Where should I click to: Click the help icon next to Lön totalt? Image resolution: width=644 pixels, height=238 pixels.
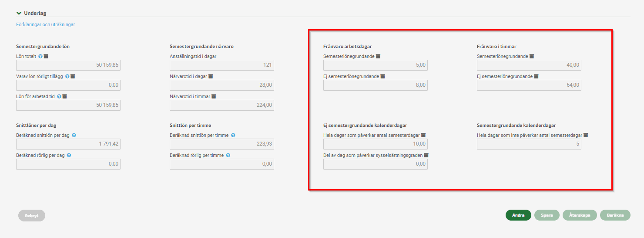point(40,56)
